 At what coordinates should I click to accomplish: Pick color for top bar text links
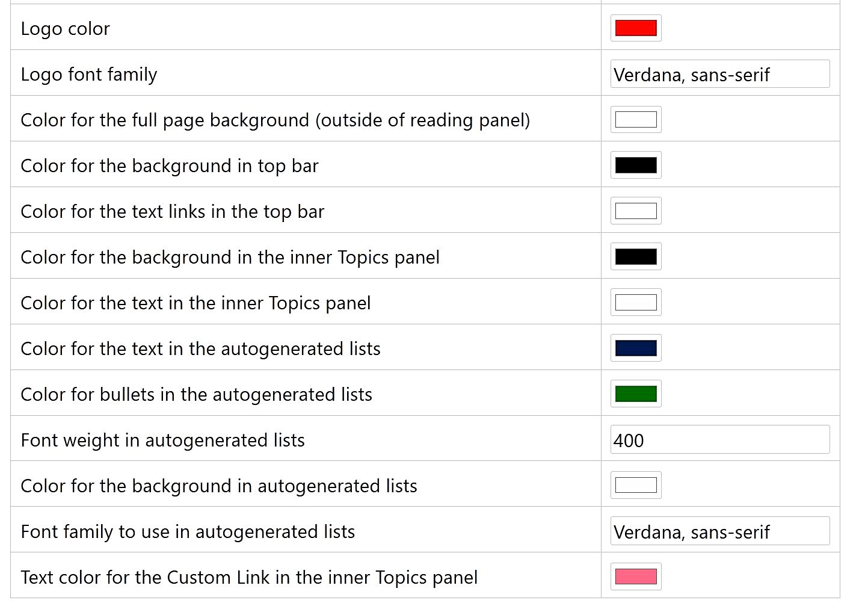point(636,211)
